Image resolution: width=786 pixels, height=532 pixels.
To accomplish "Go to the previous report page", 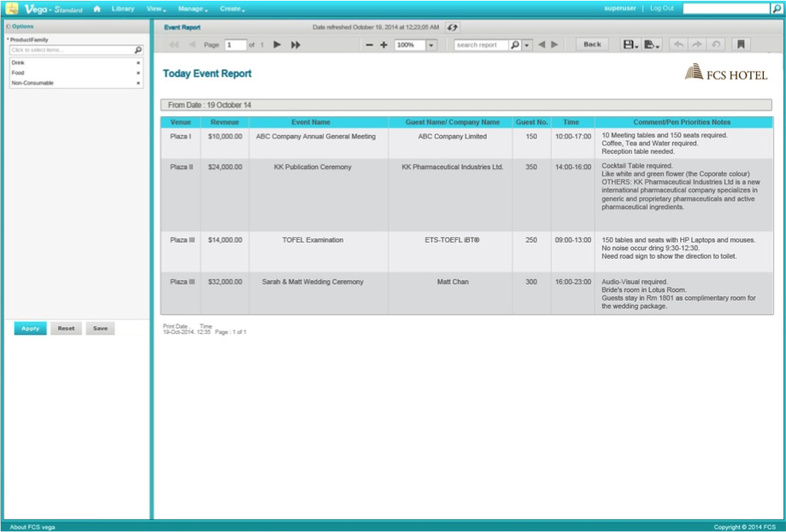I will (x=192, y=45).
